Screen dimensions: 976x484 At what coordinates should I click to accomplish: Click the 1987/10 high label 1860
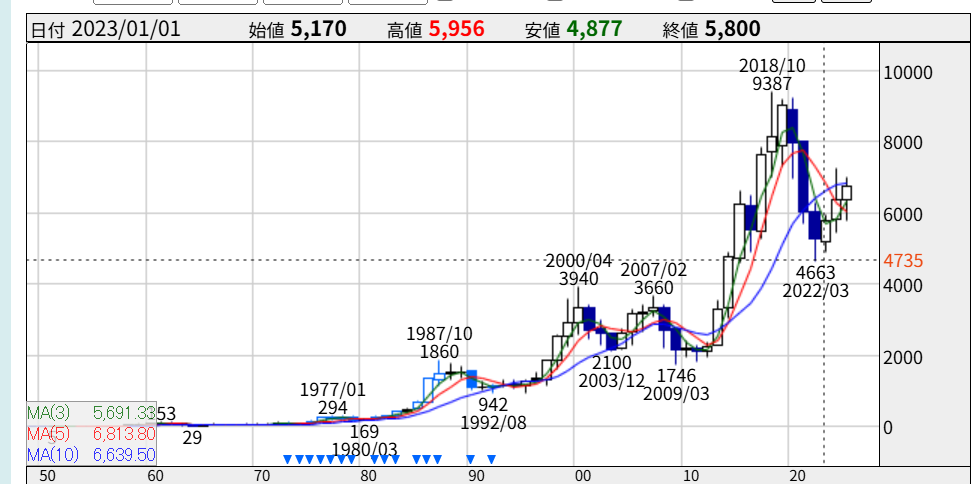tap(439, 352)
